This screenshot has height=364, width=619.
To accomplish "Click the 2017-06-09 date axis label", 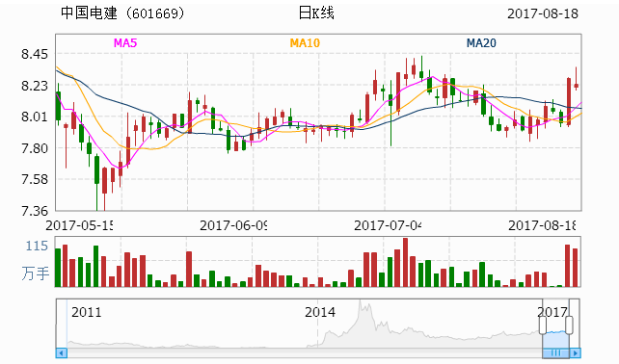I will point(233,225).
